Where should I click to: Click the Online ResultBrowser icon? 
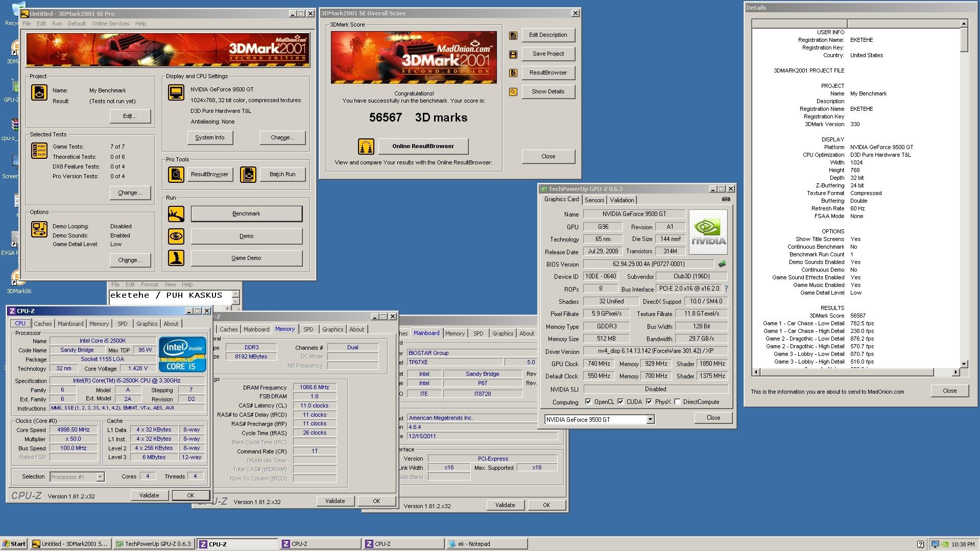click(x=366, y=147)
